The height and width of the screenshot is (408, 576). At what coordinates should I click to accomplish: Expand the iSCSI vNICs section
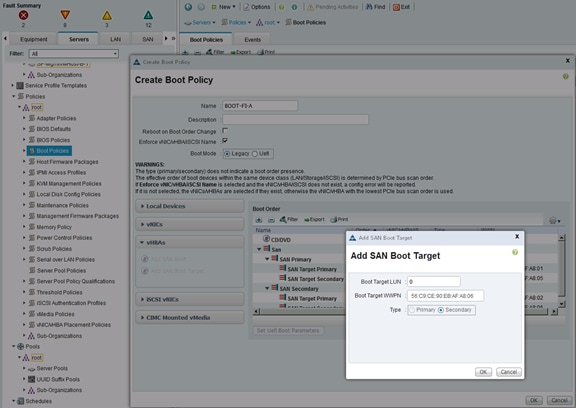click(x=190, y=299)
